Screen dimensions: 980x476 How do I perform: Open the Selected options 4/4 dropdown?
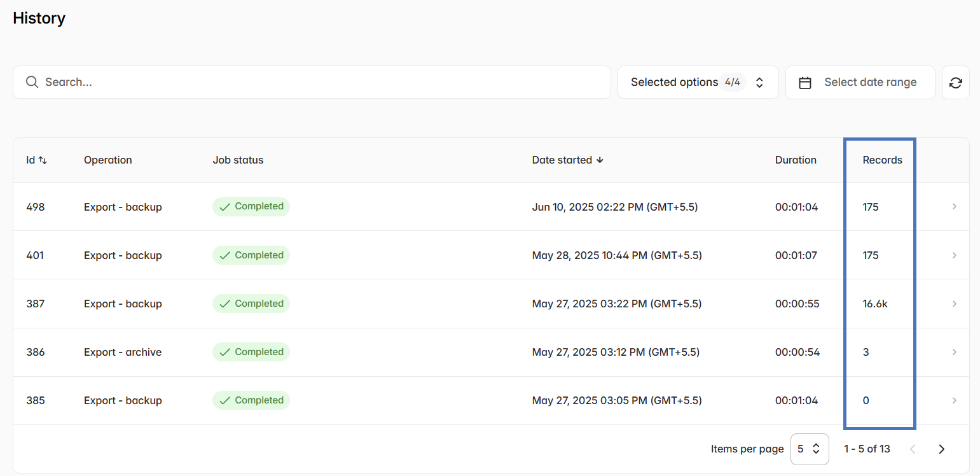698,83
